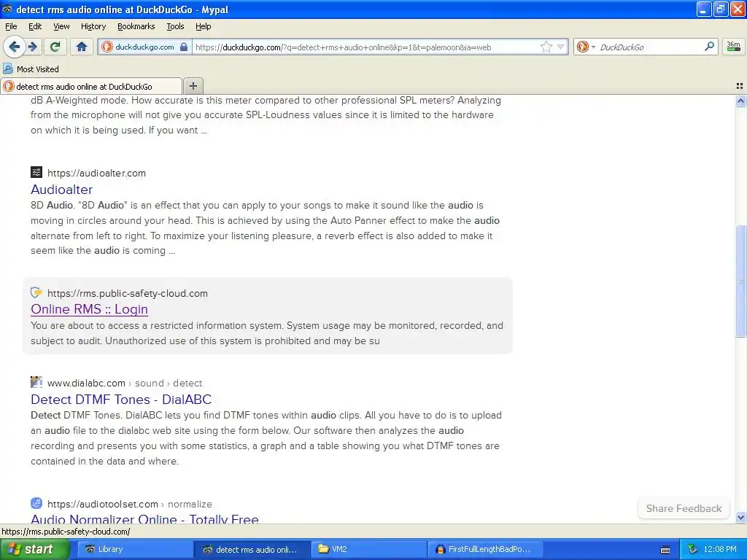Click the Audioalter site favicon
Screen dimensions: 747x560
[x=36, y=172]
